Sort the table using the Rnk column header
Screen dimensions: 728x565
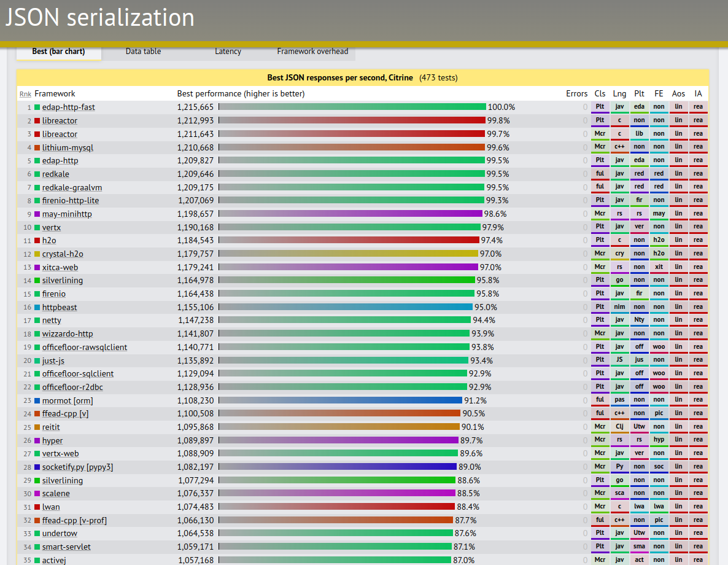25,94
